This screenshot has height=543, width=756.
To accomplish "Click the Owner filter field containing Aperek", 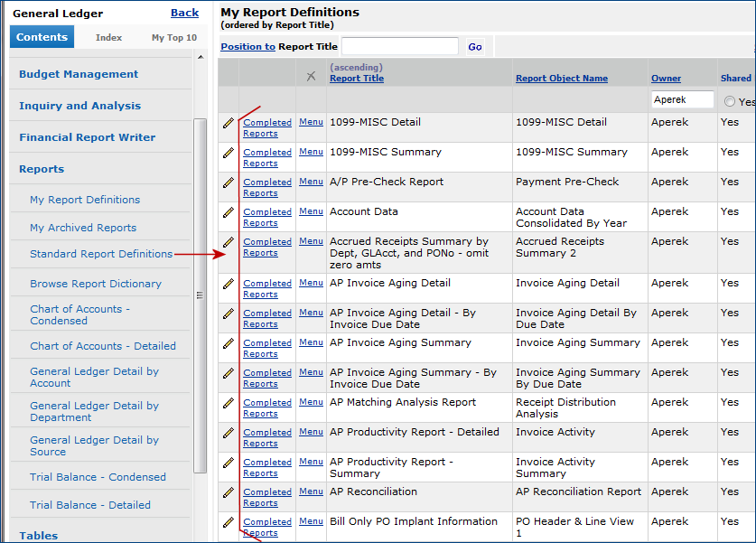I will [x=682, y=100].
